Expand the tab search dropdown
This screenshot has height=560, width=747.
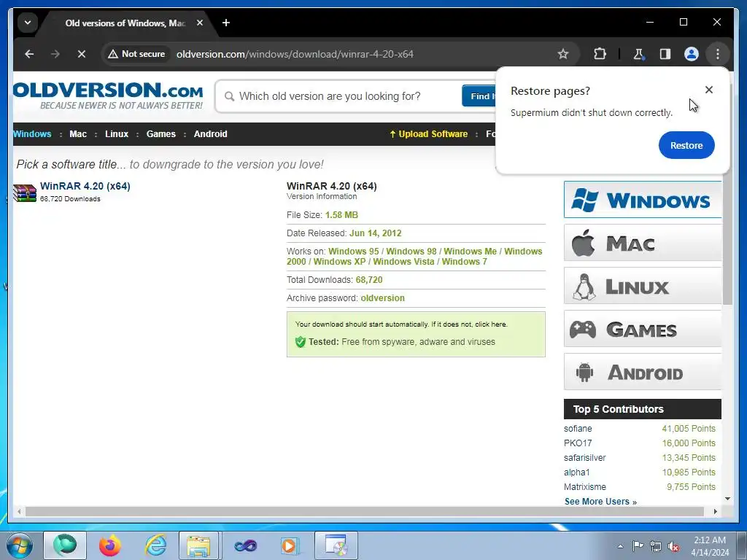[28, 23]
